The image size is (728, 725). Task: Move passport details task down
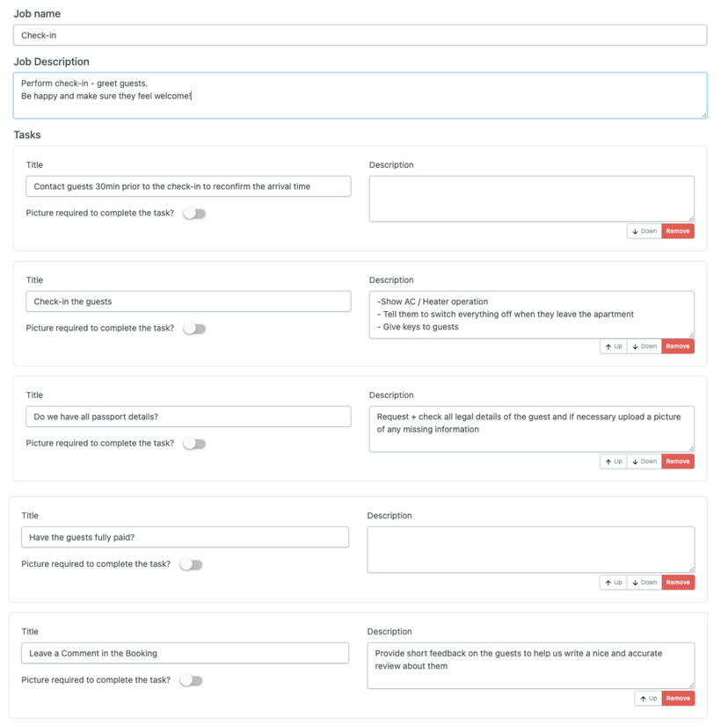click(644, 461)
